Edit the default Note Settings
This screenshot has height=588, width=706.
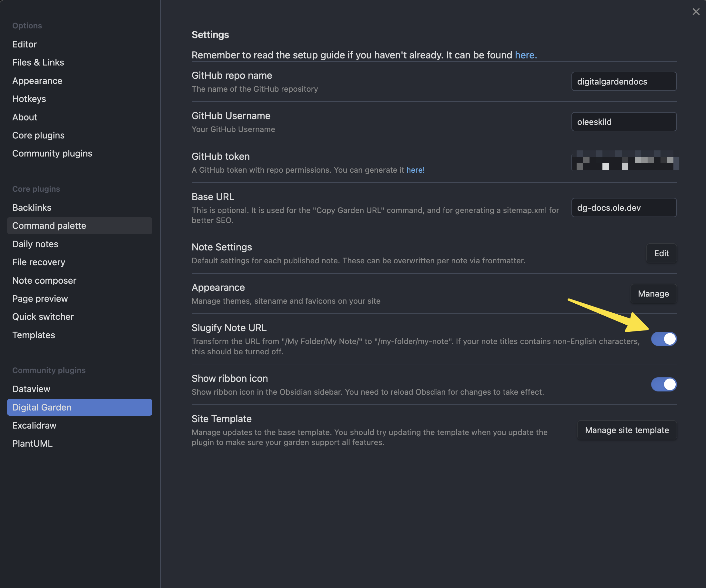[x=661, y=253]
